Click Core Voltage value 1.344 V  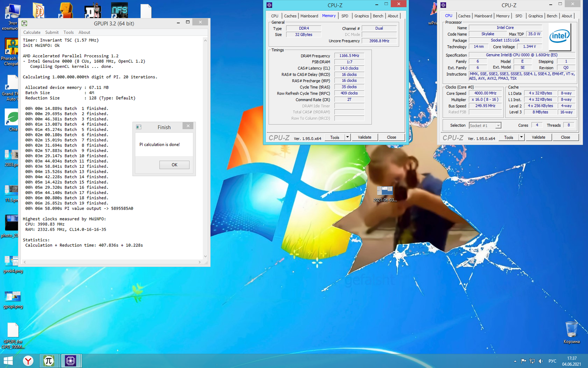(x=529, y=47)
